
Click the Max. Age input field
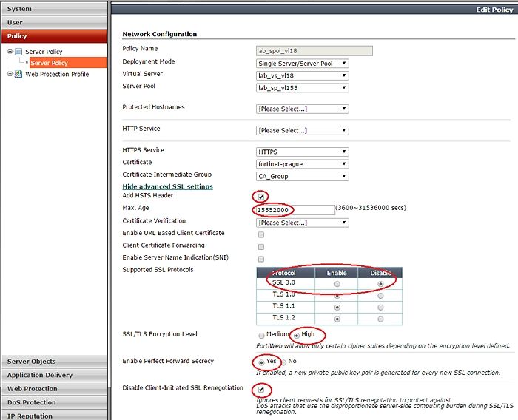click(x=295, y=210)
